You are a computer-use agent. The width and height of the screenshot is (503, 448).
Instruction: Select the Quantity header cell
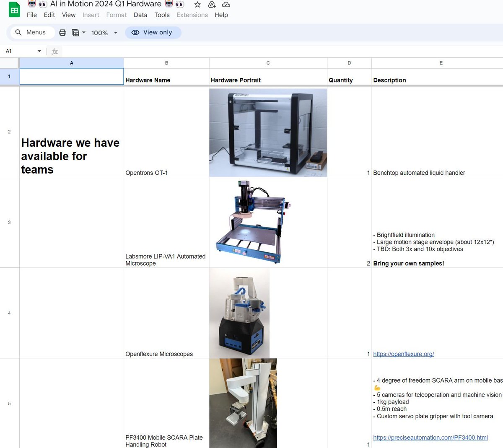point(349,77)
